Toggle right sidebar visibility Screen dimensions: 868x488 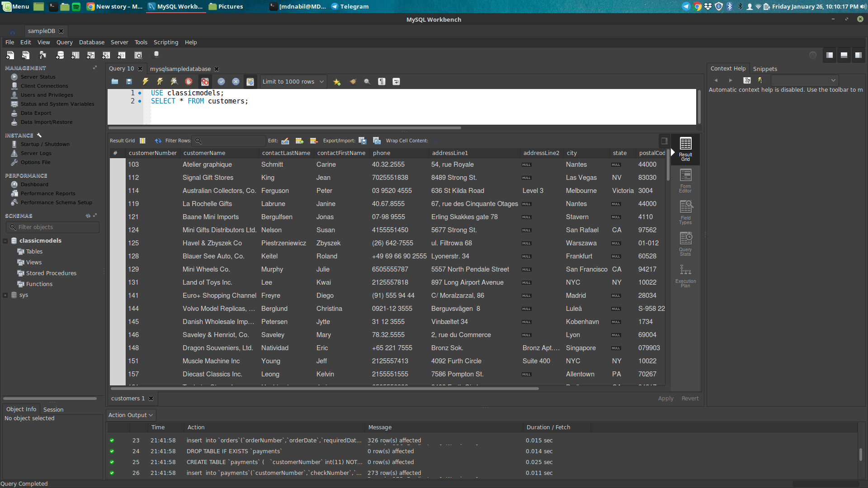859,55
